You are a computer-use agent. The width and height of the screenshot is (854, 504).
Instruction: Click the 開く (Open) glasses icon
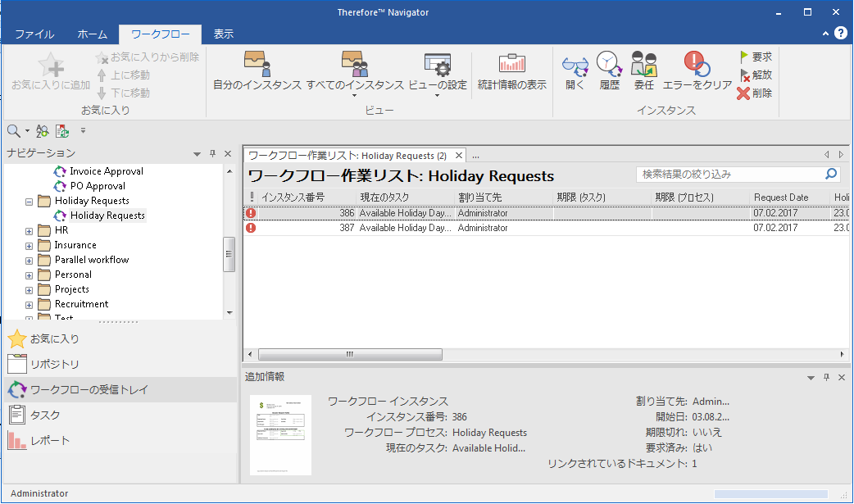[x=575, y=66]
